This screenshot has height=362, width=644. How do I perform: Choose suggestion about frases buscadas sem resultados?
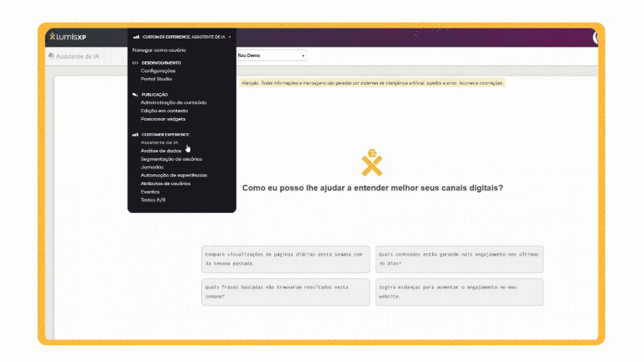(285, 292)
